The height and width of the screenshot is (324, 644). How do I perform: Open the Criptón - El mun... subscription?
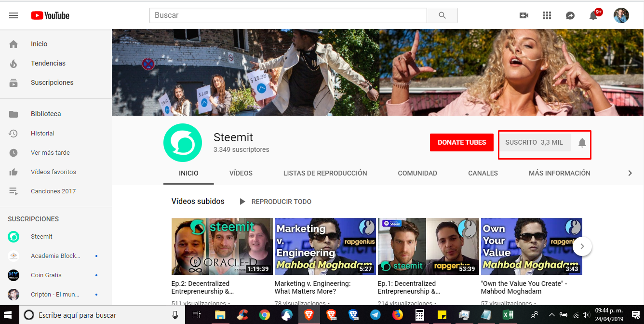click(56, 294)
